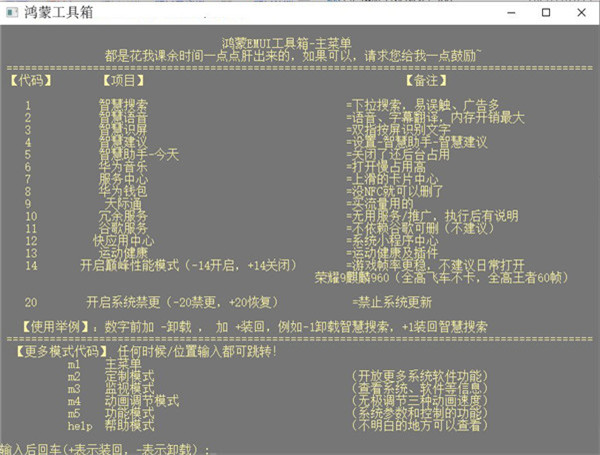Click the 华为钱包 item in the list

coord(122,190)
